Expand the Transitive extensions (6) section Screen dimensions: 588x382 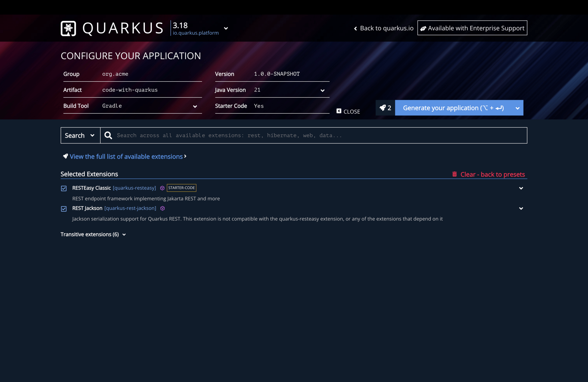coord(93,235)
